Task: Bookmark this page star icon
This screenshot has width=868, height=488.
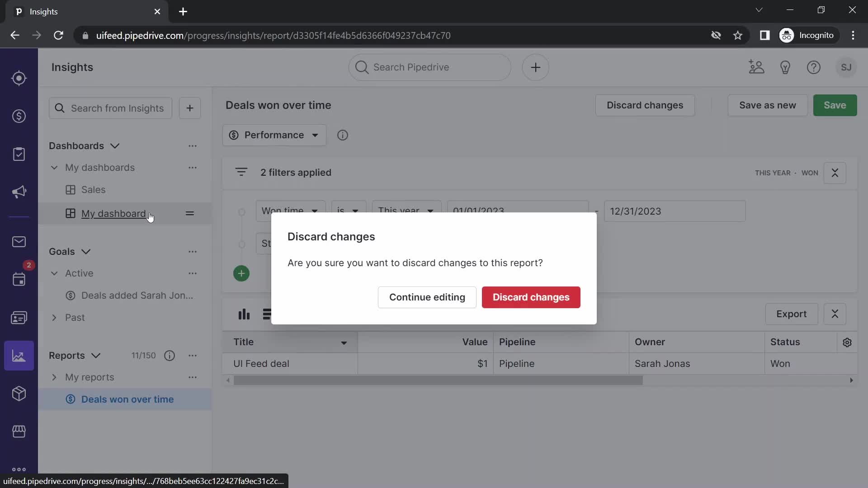Action: (738, 35)
